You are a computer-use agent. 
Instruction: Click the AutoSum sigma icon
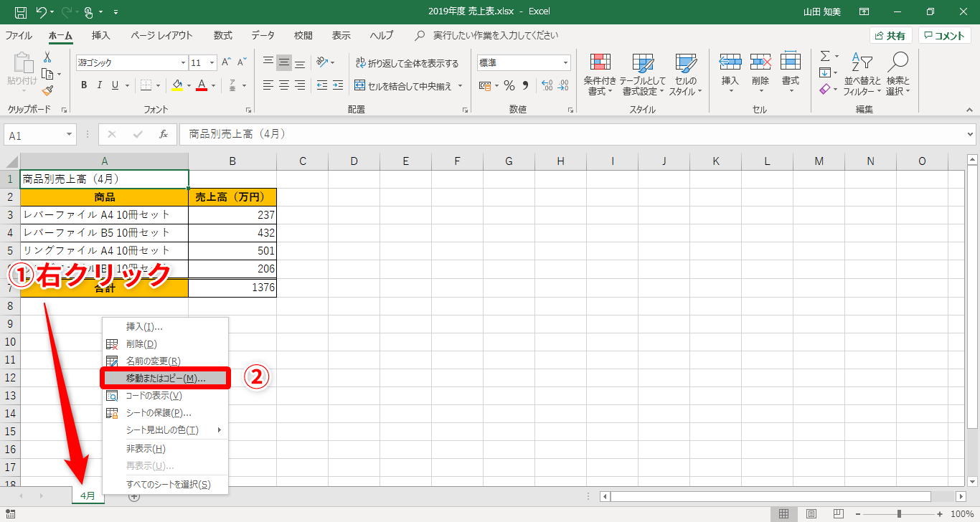825,56
